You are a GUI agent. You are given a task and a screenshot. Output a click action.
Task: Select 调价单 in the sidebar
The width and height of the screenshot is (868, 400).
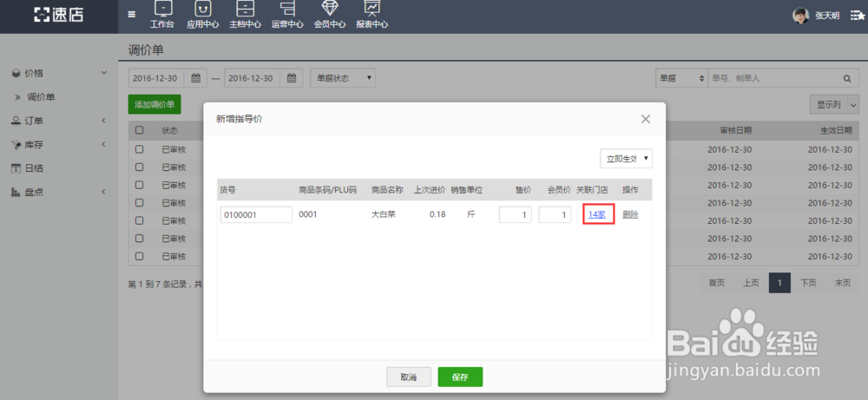(x=42, y=97)
